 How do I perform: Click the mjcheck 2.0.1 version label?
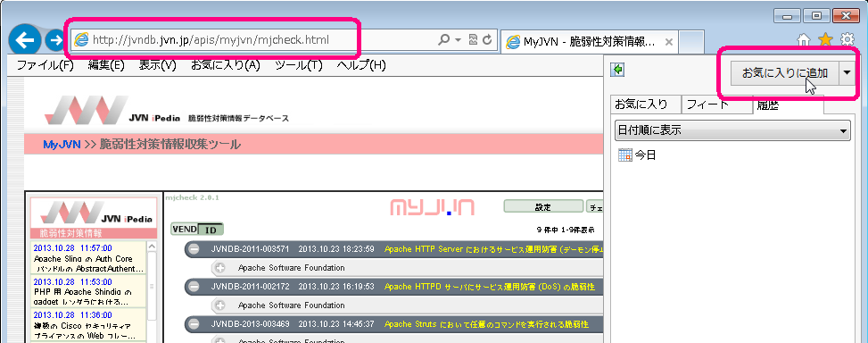[194, 197]
